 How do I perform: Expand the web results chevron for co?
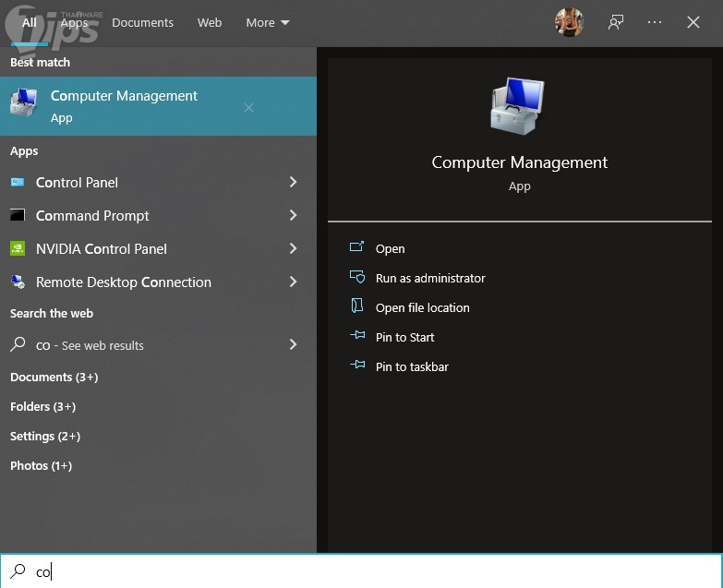click(293, 344)
